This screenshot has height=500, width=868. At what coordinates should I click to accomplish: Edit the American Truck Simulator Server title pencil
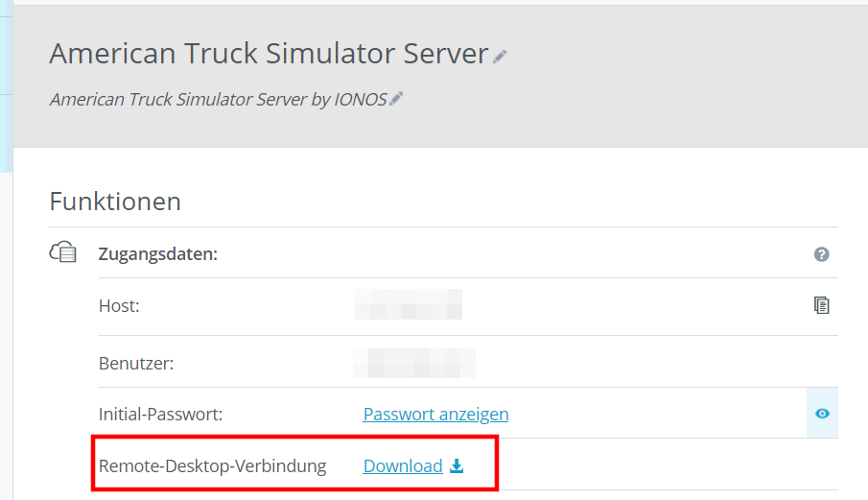pyautogui.click(x=500, y=57)
